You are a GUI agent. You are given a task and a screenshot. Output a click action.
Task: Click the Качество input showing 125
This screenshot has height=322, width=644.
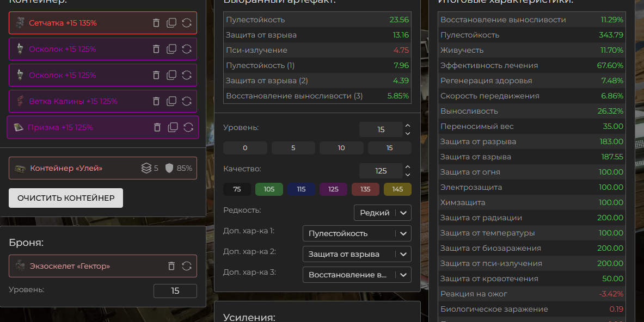tap(381, 171)
